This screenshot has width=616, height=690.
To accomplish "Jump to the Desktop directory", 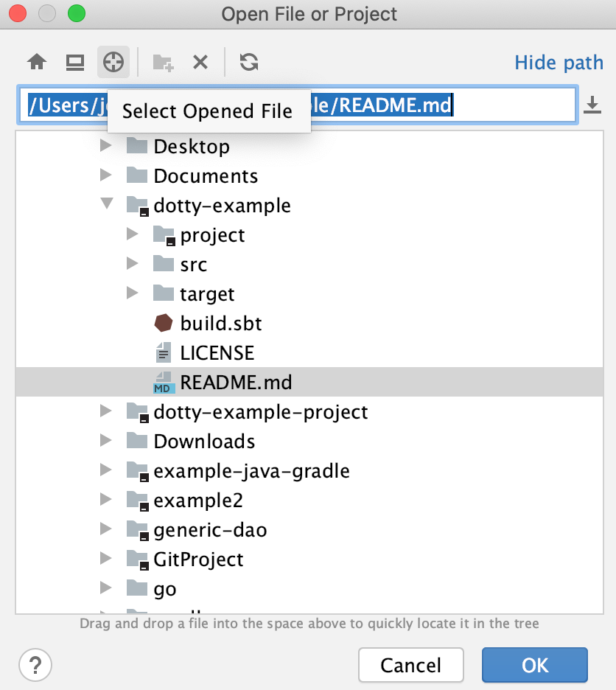I will [x=74, y=62].
